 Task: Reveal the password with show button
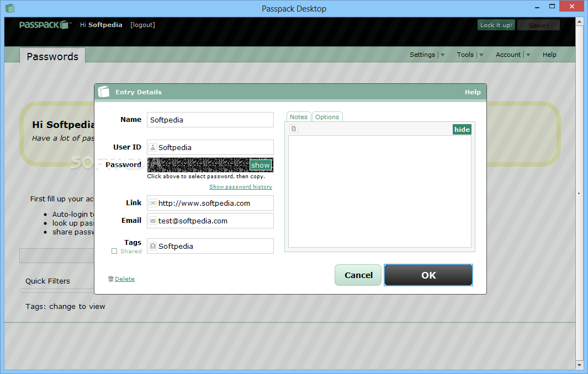[260, 165]
